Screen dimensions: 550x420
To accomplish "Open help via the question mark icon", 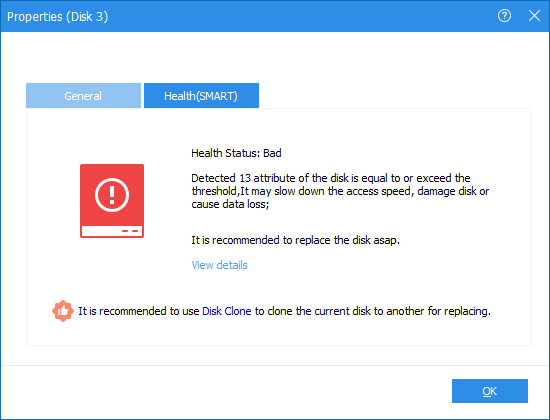I will 504,16.
